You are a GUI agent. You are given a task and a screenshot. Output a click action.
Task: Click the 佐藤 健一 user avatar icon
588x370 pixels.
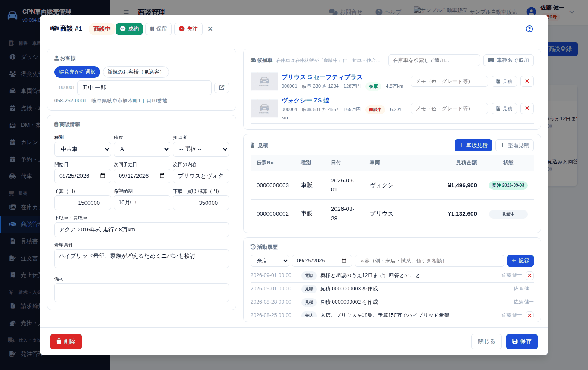[532, 12]
